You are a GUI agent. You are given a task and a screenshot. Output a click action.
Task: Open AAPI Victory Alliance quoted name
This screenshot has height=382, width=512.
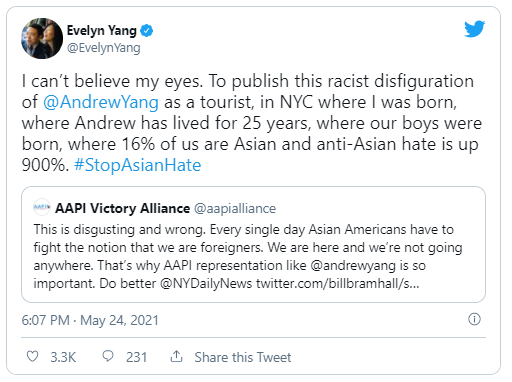coord(122,208)
